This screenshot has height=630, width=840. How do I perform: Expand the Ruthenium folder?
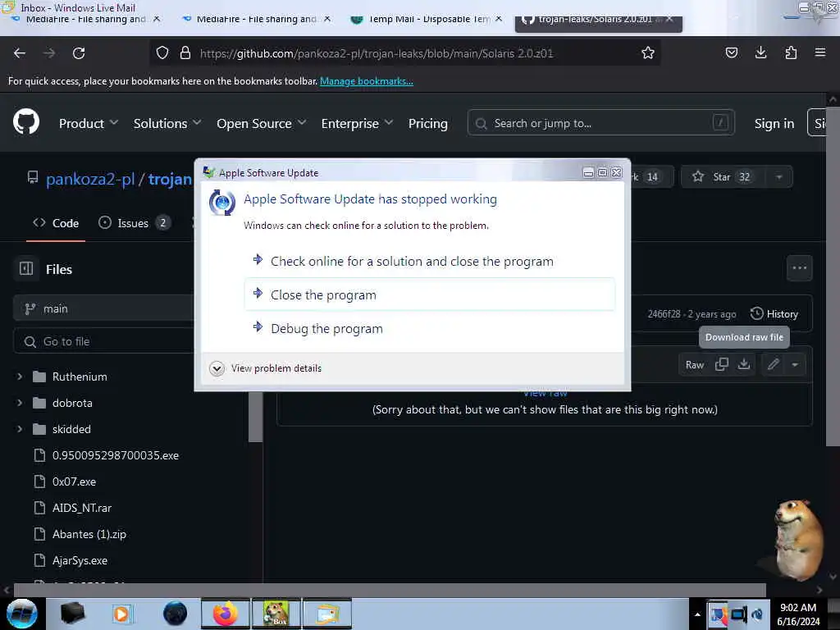(20, 377)
